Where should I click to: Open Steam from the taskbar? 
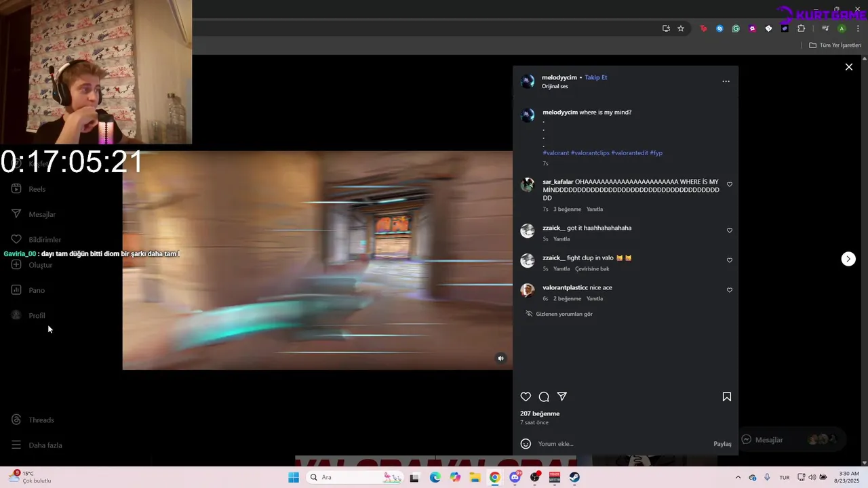pyautogui.click(x=574, y=477)
